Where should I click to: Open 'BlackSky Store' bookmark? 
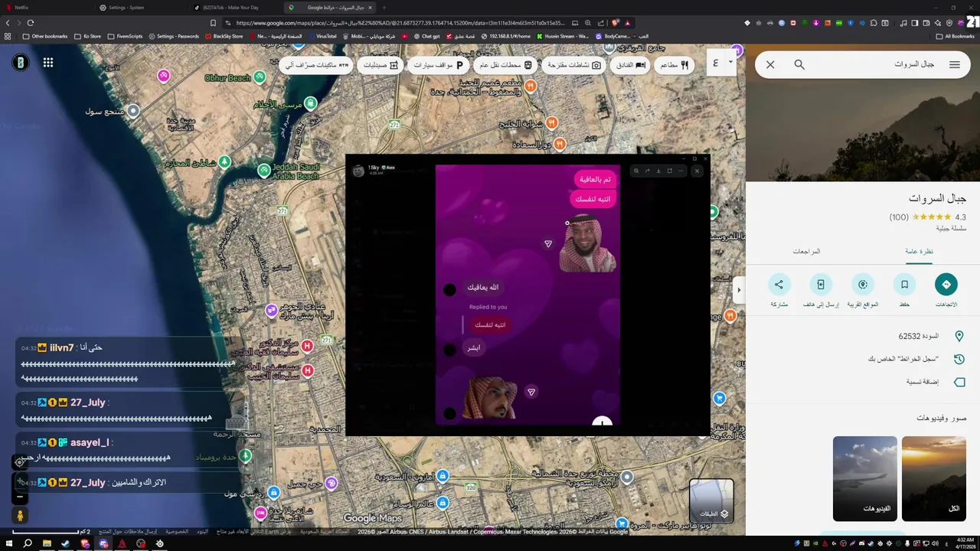[224, 36]
